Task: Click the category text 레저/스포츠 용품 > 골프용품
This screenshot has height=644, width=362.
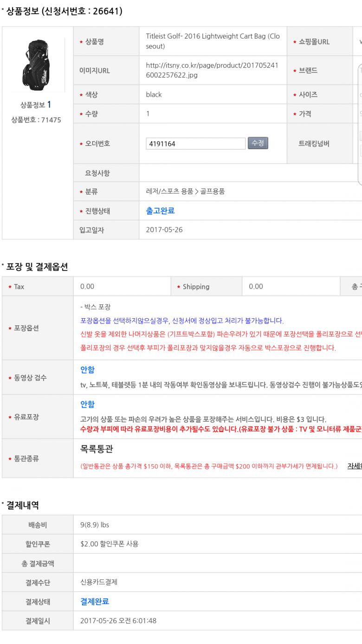Action: (185, 191)
